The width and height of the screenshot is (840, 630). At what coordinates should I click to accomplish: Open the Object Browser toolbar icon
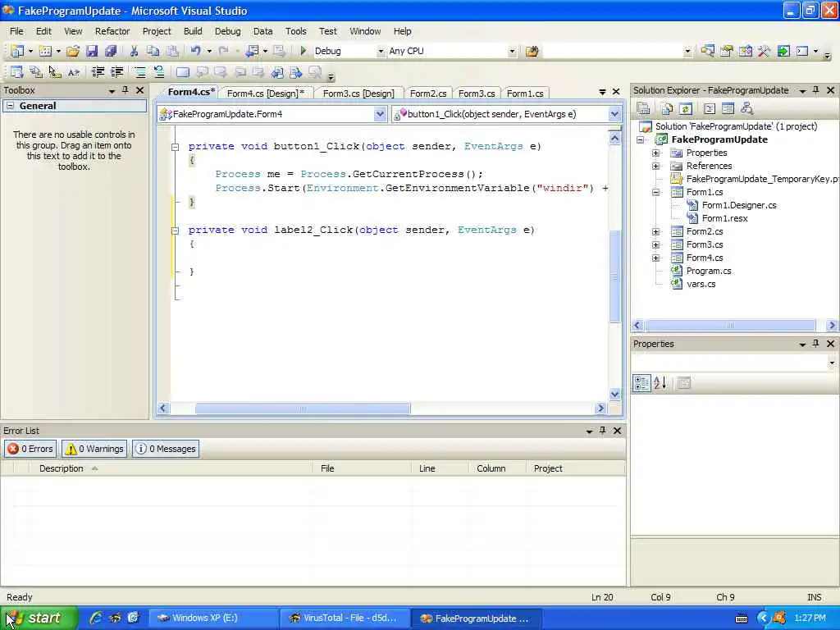pyautogui.click(x=745, y=52)
